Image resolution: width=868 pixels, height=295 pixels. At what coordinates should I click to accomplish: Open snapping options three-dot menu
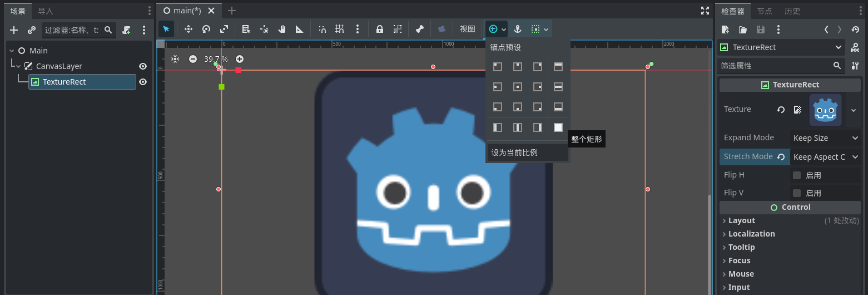coord(358,29)
